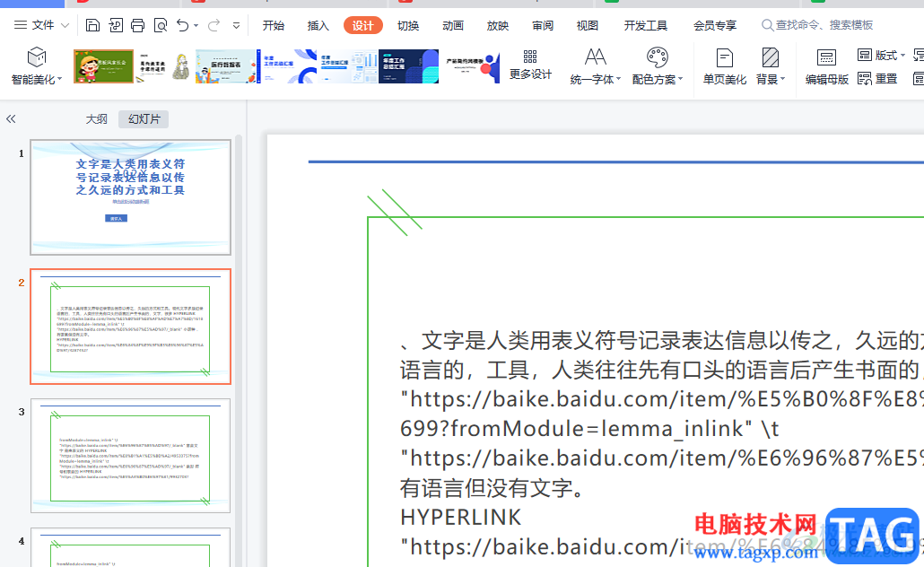The image size is (924, 567).
Task: Select slide 3 thumbnail
Action: [x=131, y=456]
